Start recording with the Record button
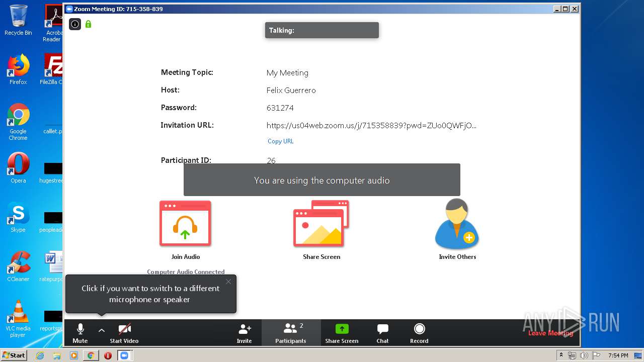Image resolution: width=644 pixels, height=362 pixels. point(419,333)
